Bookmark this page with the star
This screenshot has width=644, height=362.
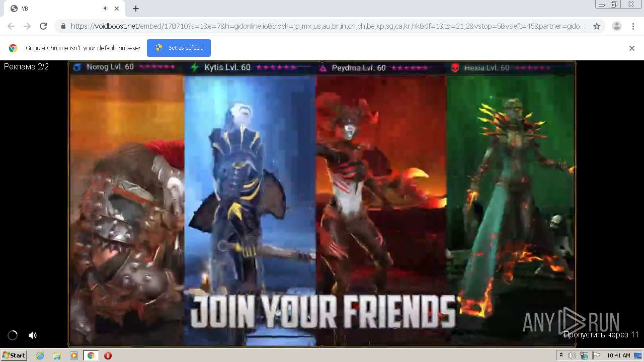click(597, 26)
